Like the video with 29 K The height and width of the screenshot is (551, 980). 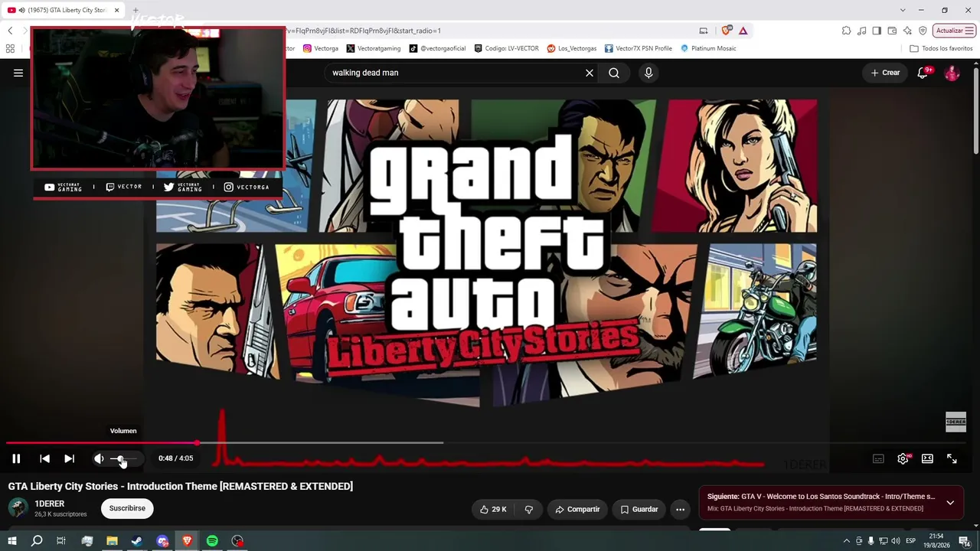(x=493, y=509)
